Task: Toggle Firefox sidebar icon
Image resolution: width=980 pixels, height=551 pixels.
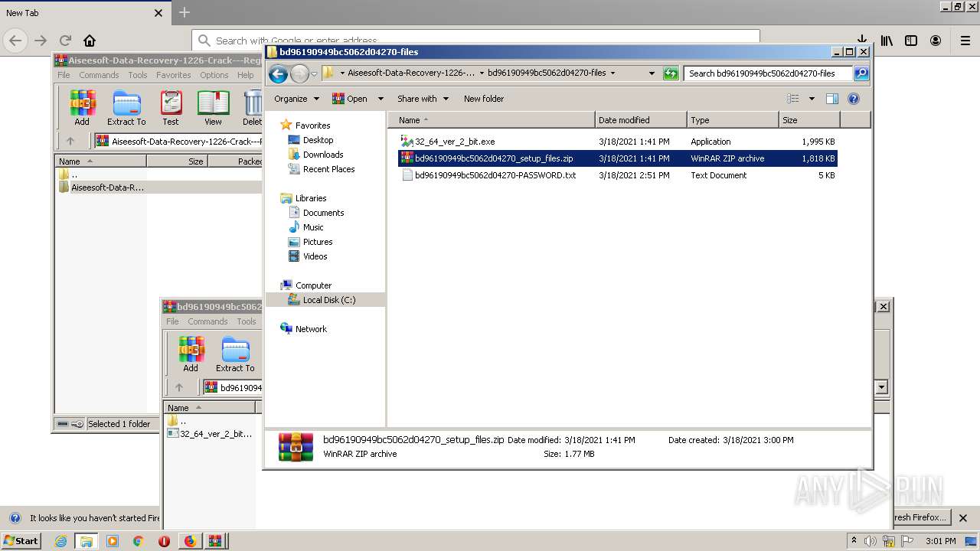Action: [911, 41]
